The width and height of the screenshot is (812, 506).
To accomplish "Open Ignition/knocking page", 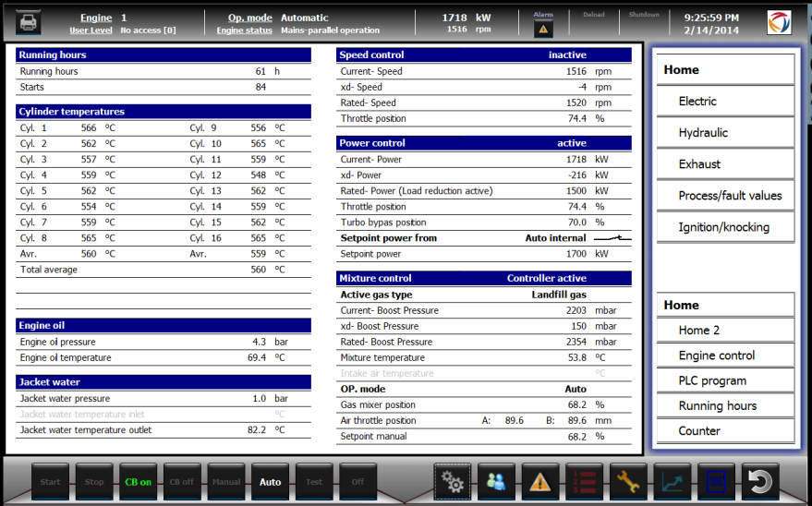I will (x=725, y=227).
